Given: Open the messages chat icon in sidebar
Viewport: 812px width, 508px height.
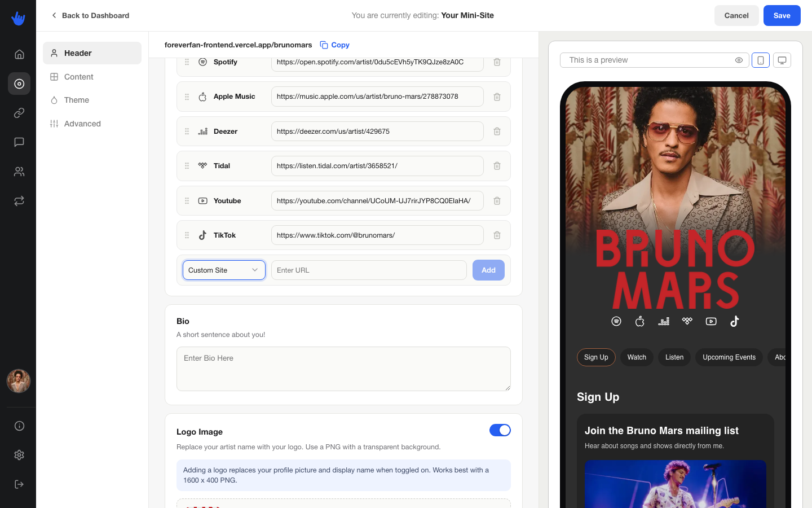Looking at the screenshot, I should 19,142.
